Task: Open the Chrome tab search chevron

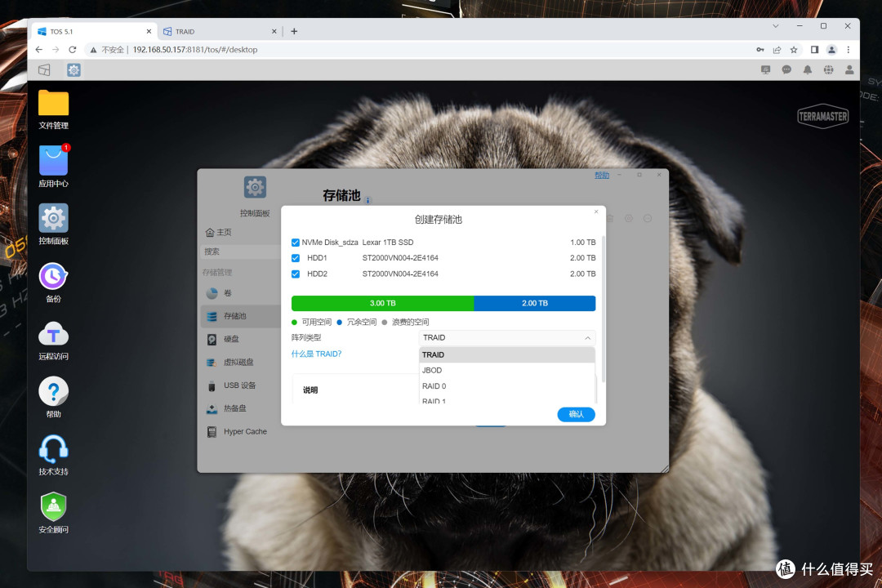Action: point(776,26)
